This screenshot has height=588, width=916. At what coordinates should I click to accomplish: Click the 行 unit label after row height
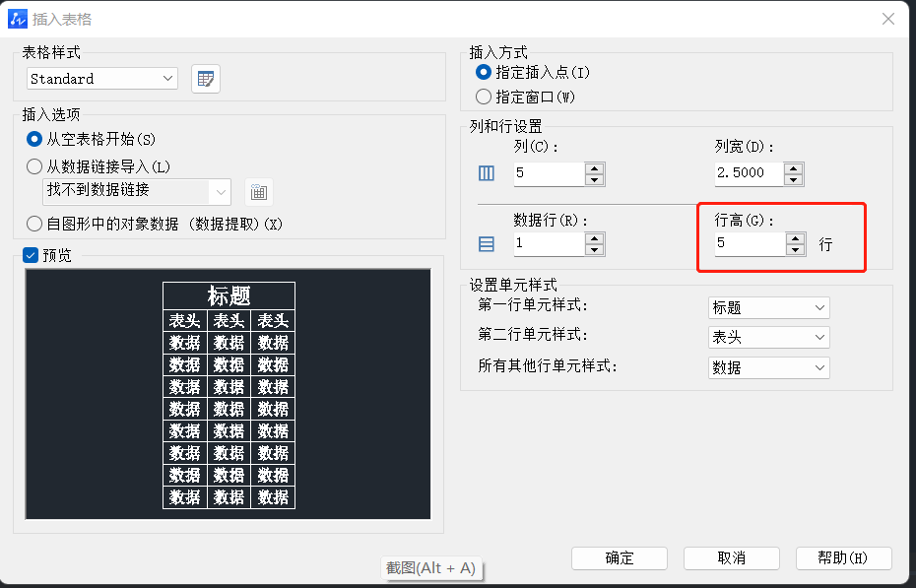point(825,244)
